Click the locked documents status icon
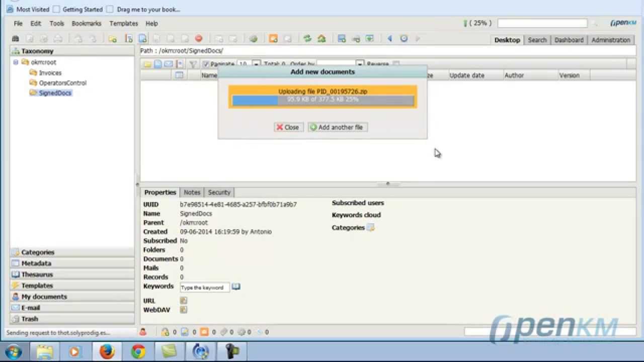This screenshot has height=362, width=644. pyautogui.click(x=165, y=332)
